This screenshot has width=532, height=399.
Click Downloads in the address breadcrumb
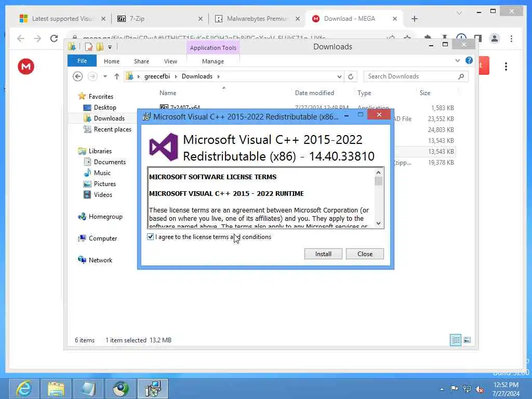click(197, 76)
